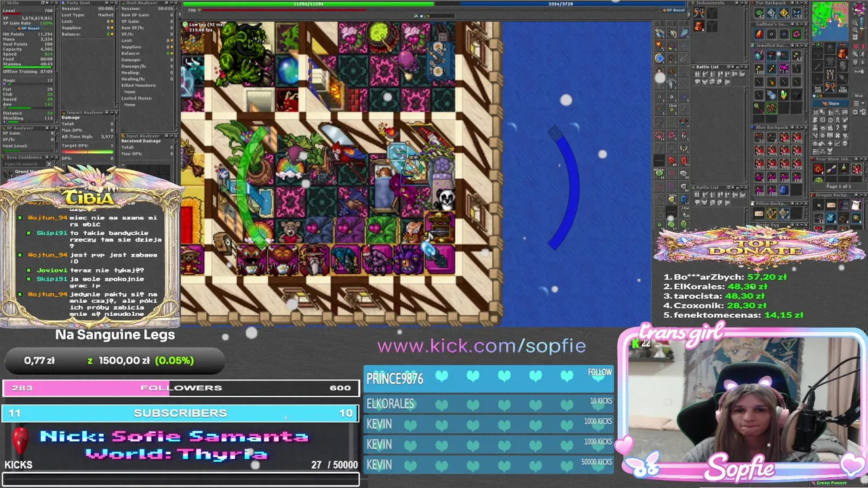Image resolution: width=868 pixels, height=488 pixels.
Task: Select the legs equipment slot
Action: (830, 74)
